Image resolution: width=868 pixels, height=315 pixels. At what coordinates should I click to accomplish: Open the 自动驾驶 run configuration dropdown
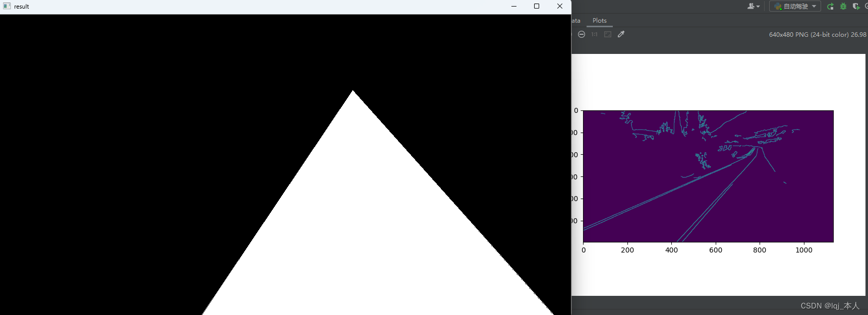(x=795, y=7)
